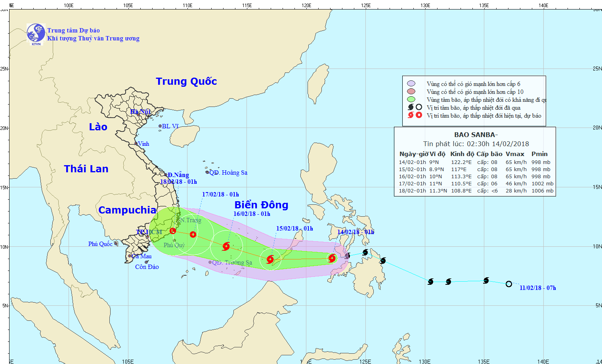Click the 'Tin phát lúc: 02:30h 14/02/2018' line
This screenshot has width=602, height=364.
tap(476, 144)
